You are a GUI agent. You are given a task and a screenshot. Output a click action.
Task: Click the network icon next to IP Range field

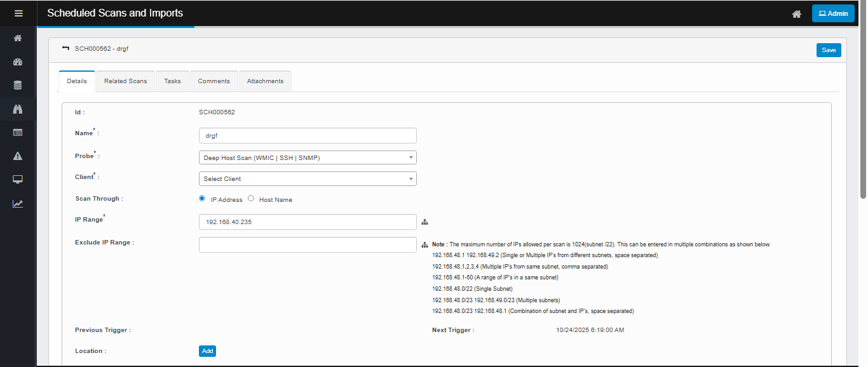425,222
